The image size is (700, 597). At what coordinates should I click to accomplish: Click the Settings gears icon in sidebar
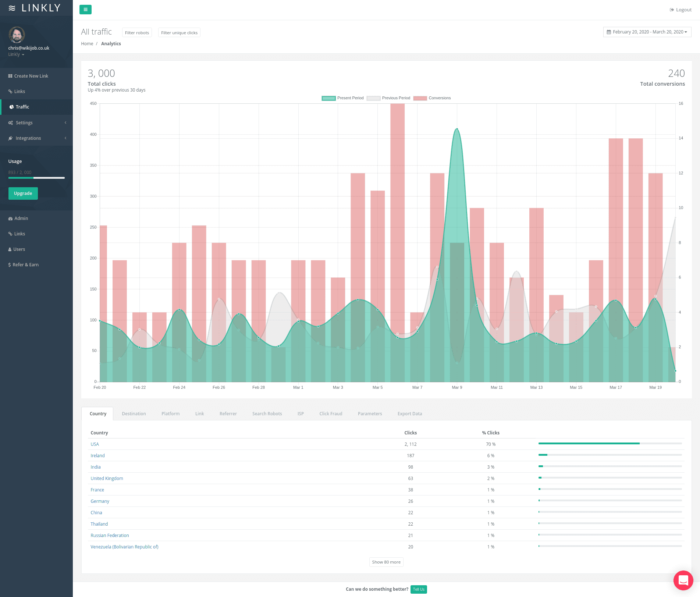tap(11, 123)
